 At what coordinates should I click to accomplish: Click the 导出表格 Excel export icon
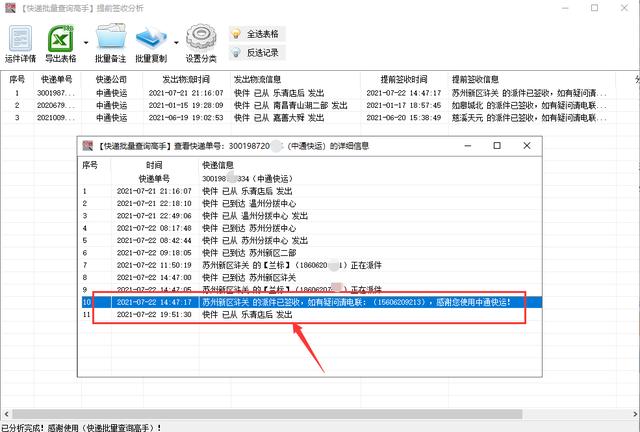tap(60, 44)
